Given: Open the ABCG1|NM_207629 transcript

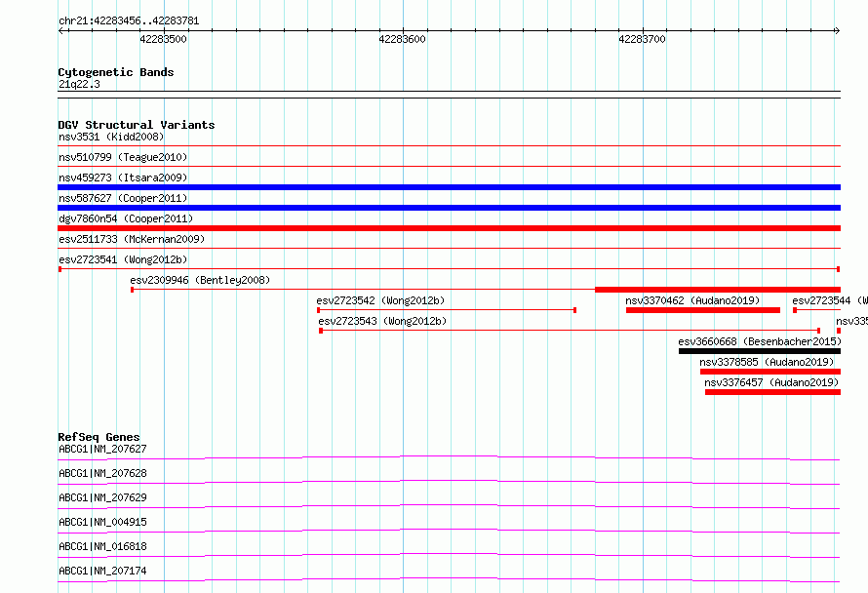Looking at the screenshot, I should click(102, 497).
